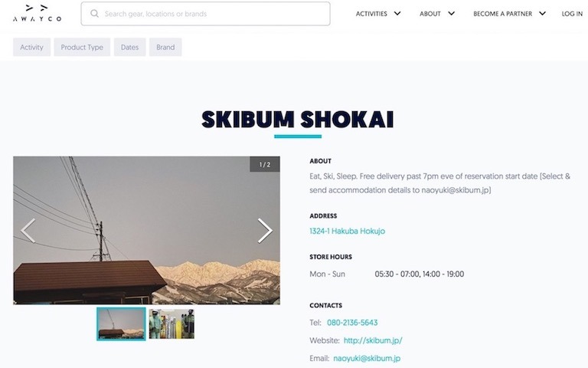Select the mountain house thumbnail

pos(121,324)
